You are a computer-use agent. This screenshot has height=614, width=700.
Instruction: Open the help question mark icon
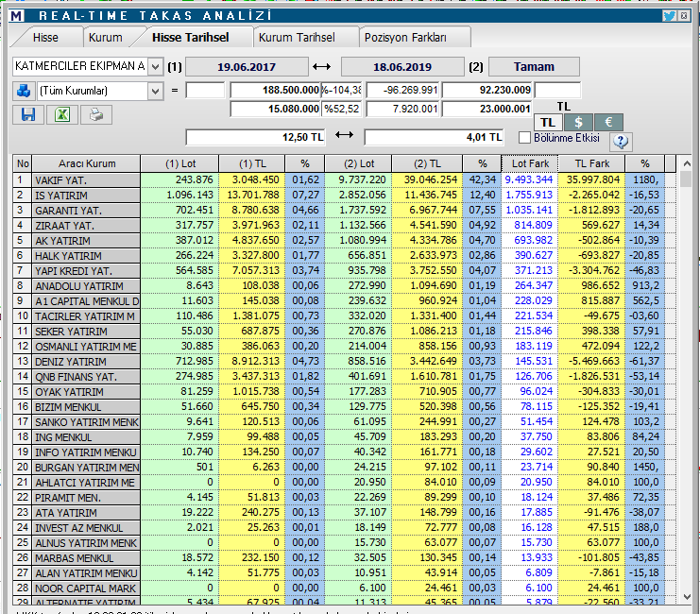pos(621,141)
